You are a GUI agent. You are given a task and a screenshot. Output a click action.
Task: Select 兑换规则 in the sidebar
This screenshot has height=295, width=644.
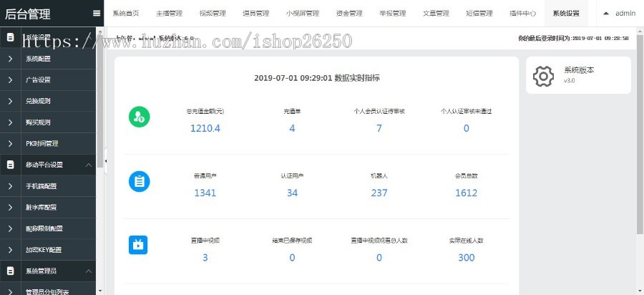[38, 101]
